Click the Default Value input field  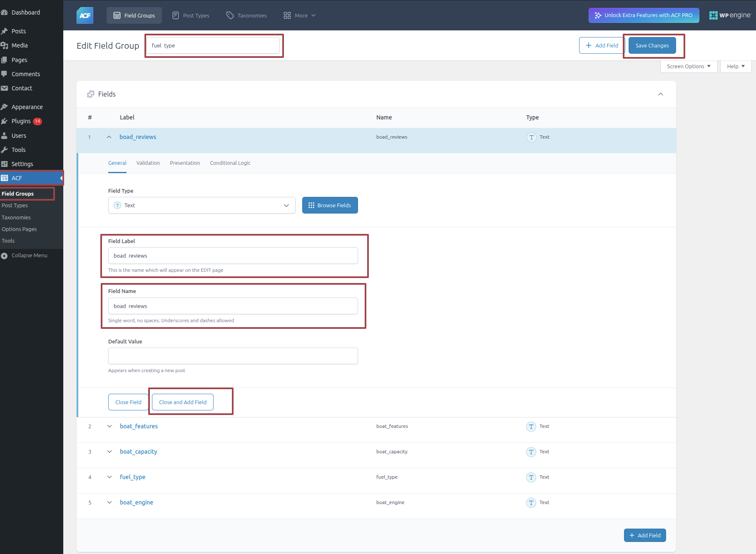(x=233, y=356)
